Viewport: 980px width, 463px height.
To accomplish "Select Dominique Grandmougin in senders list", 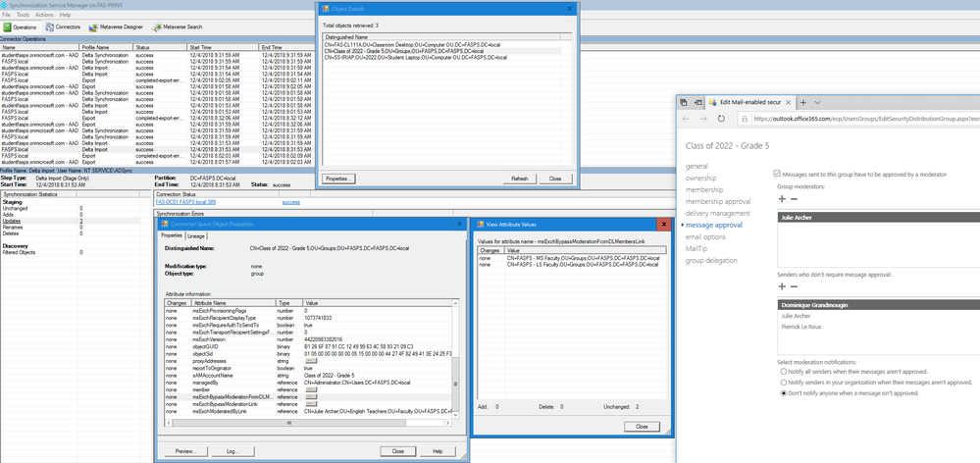I will pos(878,305).
